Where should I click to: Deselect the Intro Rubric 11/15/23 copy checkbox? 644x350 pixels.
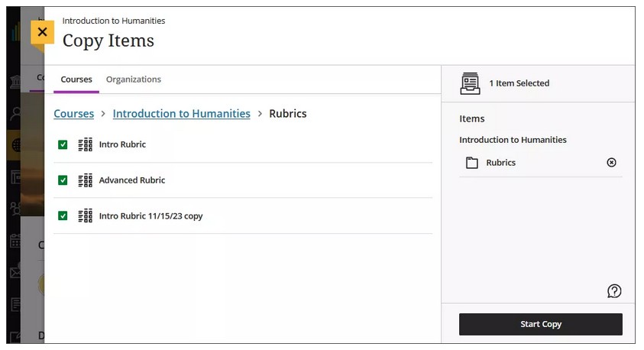[x=63, y=216]
